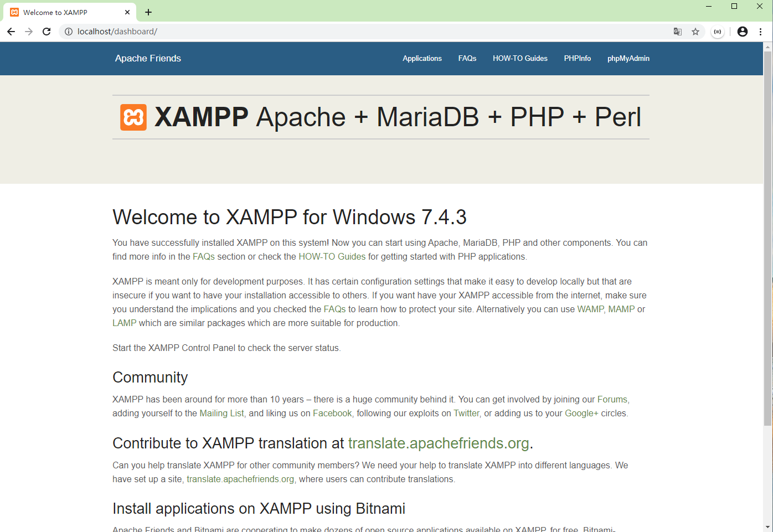The width and height of the screenshot is (773, 532).
Task: Open the Applications nav item
Action: [422, 58]
